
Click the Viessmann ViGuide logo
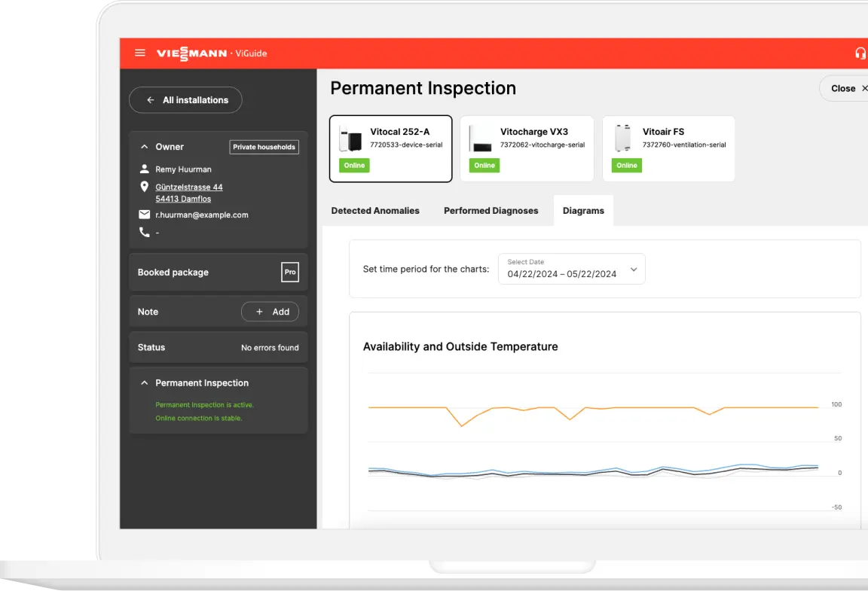[212, 53]
